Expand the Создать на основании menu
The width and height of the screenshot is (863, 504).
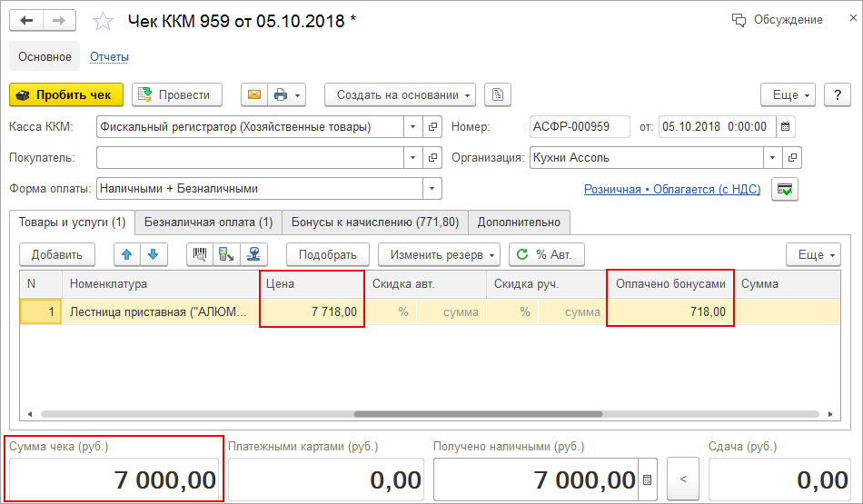click(x=400, y=94)
